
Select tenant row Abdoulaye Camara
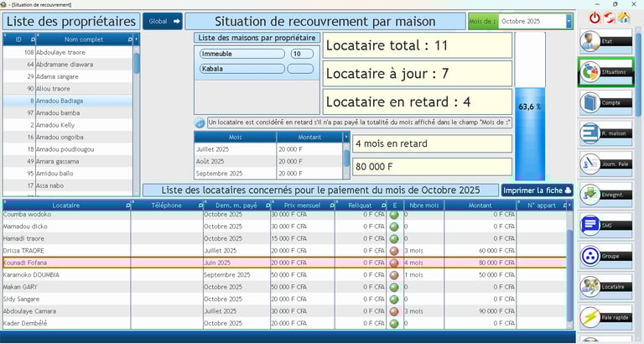click(284, 311)
